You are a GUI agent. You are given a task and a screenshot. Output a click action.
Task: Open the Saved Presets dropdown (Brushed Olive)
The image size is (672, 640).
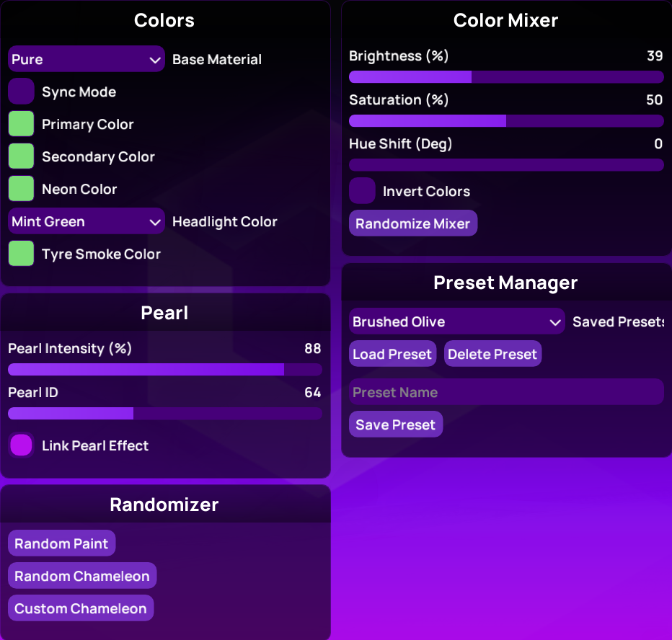[456, 321]
